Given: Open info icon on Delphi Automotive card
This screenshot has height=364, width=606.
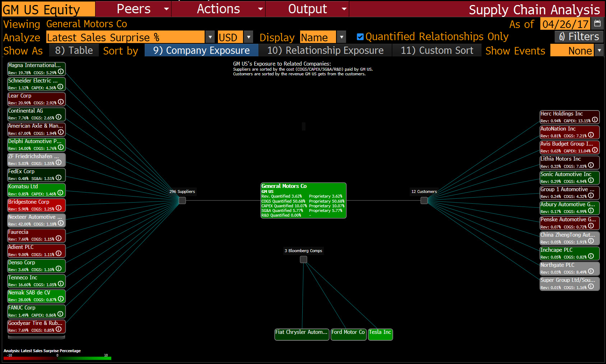Looking at the screenshot, I should (61, 147).
